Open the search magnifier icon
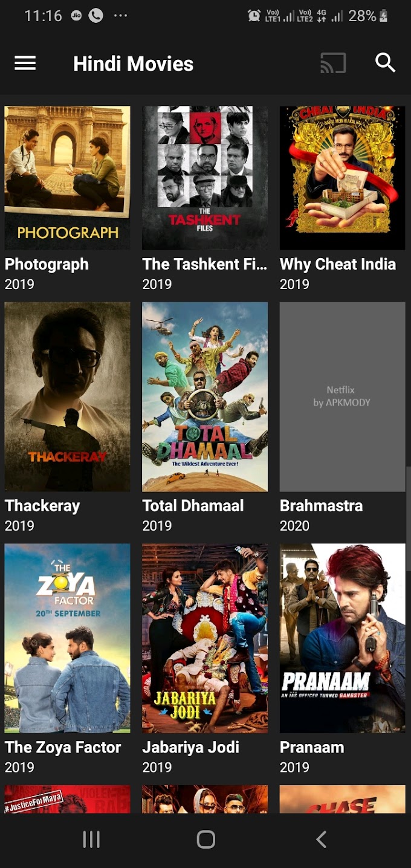The image size is (411, 868). point(385,63)
